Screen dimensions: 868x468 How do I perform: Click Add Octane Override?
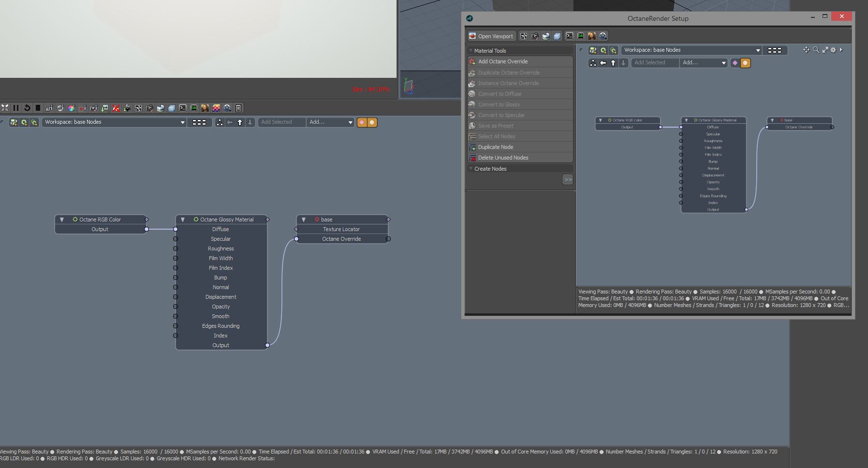click(x=520, y=61)
